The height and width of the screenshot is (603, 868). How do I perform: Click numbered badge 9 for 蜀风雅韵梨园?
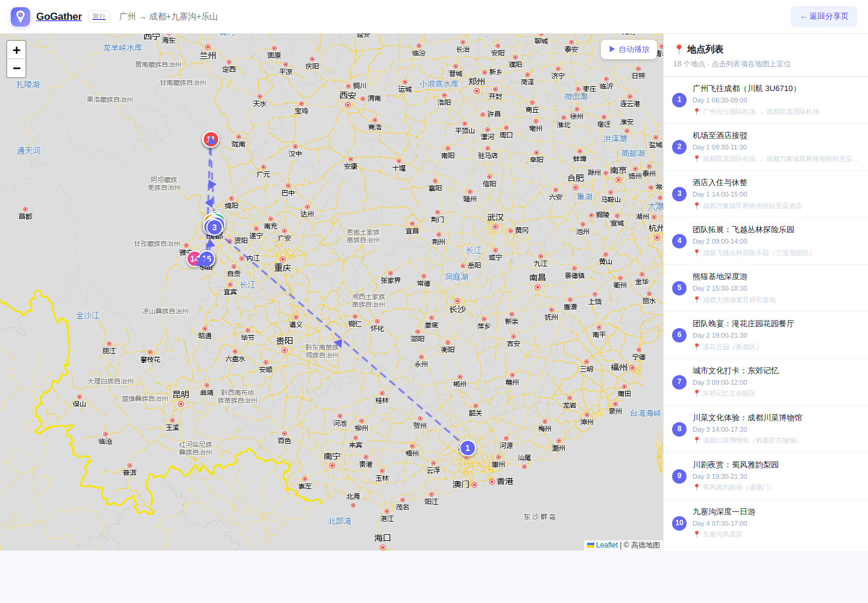click(679, 476)
